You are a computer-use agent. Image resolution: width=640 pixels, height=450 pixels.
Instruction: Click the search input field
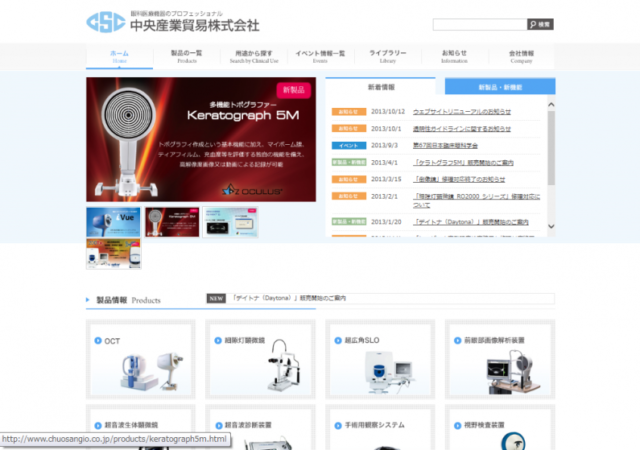tap(480, 25)
